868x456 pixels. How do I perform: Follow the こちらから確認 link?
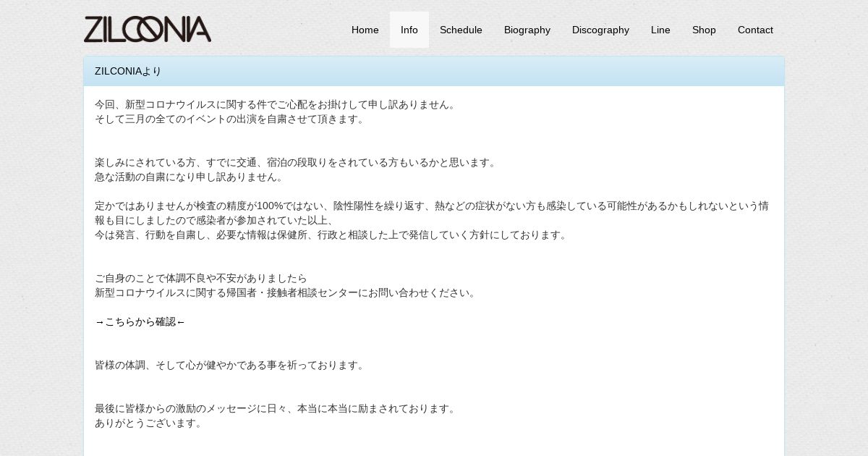click(140, 321)
